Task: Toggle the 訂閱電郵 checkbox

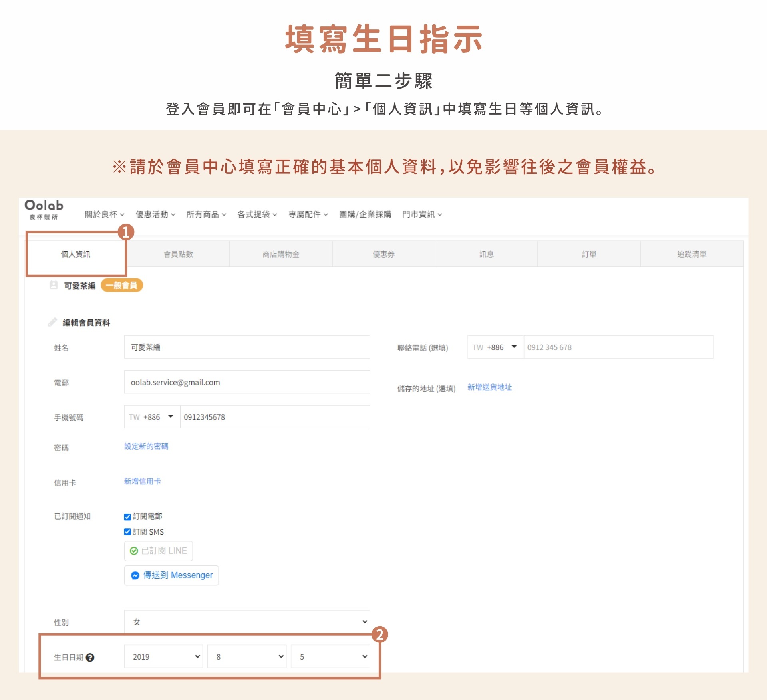Action: 127,517
